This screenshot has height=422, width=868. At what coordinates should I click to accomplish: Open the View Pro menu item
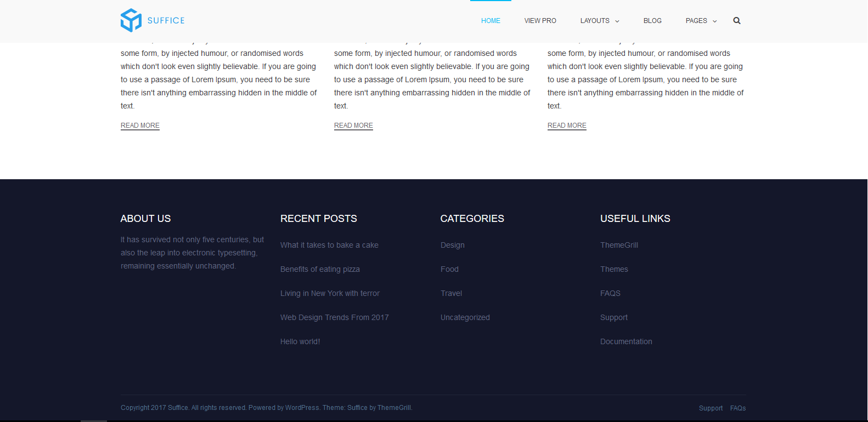tap(540, 21)
